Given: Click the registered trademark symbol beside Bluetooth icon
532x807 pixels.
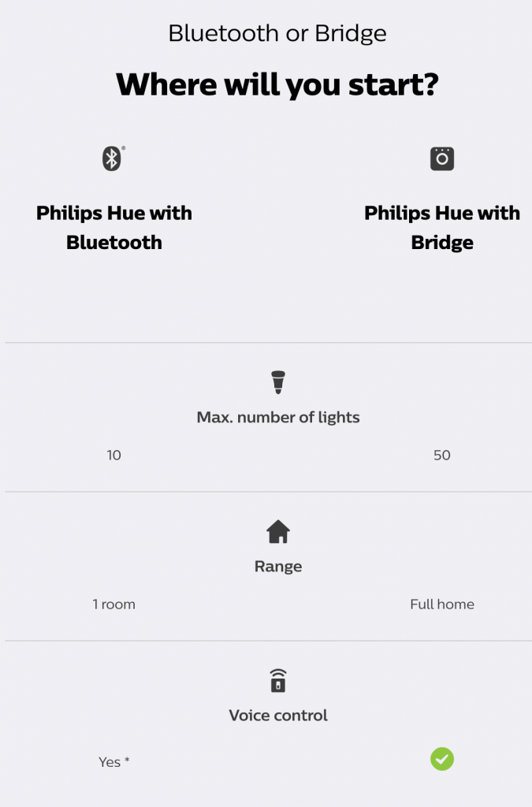Looking at the screenshot, I should coord(124,148).
